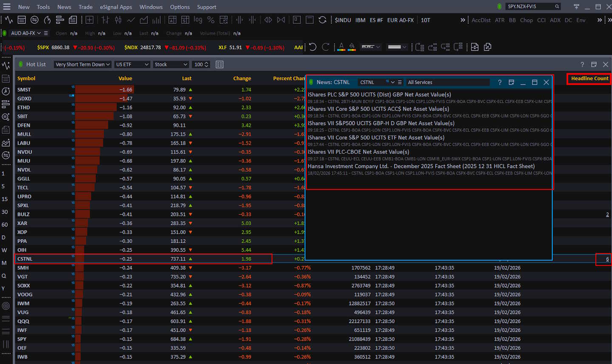The width and height of the screenshot is (612, 364).
Task: Click the undo arrow icon
Action: (x=313, y=47)
